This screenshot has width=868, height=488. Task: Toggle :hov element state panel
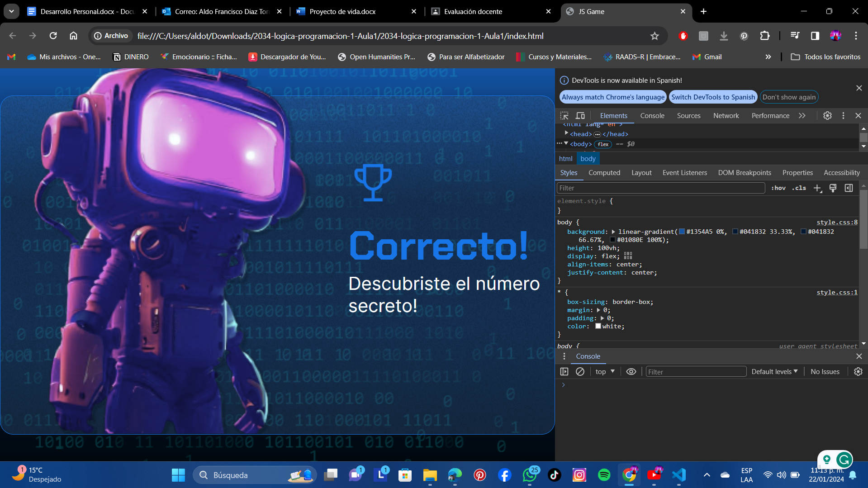click(x=778, y=188)
